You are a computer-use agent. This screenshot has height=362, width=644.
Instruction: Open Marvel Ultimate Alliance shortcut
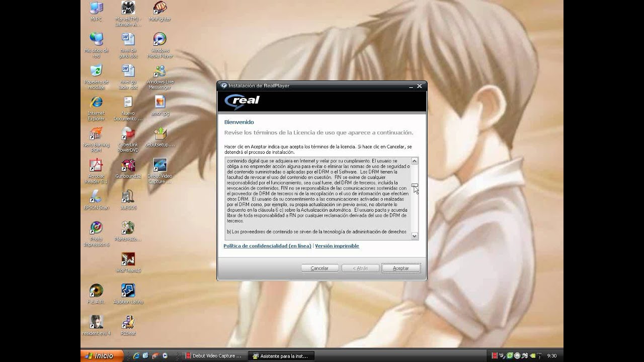click(x=128, y=14)
